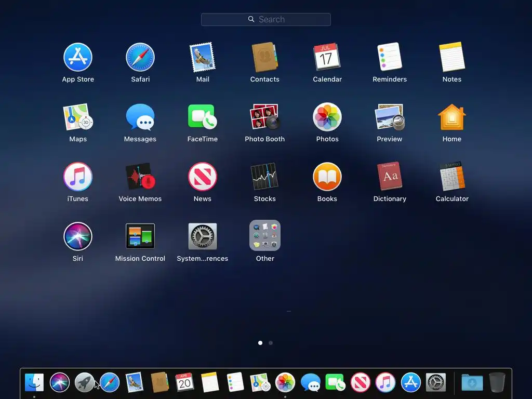Open FaceTime icon in the Dock
The height and width of the screenshot is (399, 532).
coord(335,382)
